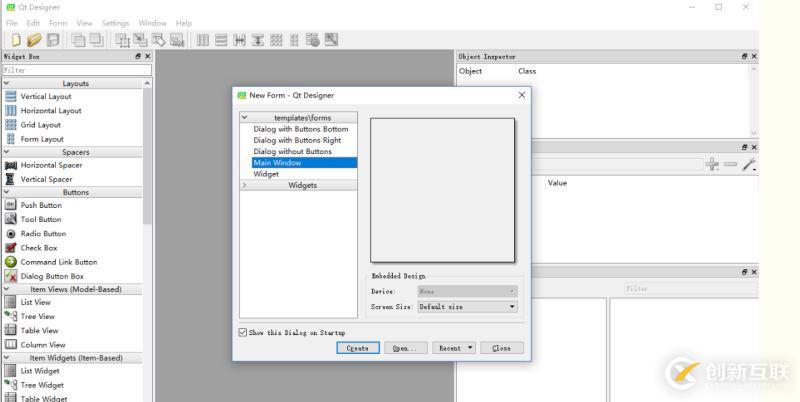
Task: Float the Widget Box panel
Action: (x=138, y=56)
